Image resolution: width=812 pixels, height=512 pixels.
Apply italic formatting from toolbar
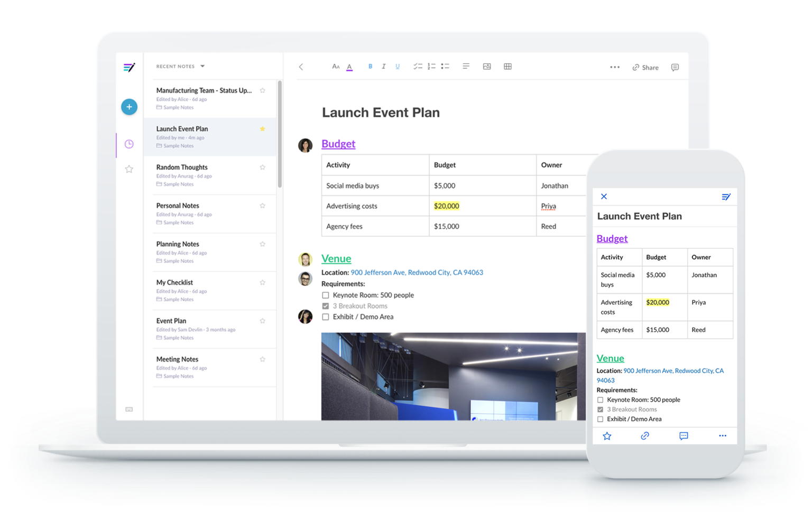tap(384, 67)
